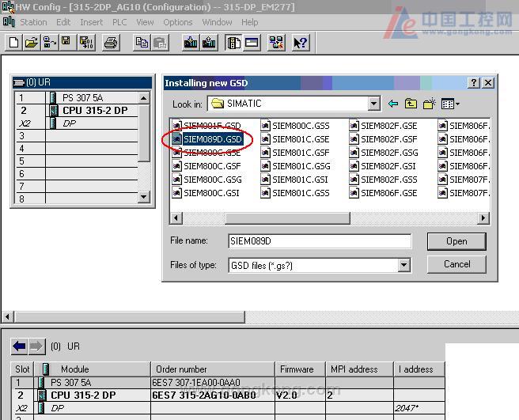Open the Edit menu
The width and height of the screenshot is (519, 420).
63,22
